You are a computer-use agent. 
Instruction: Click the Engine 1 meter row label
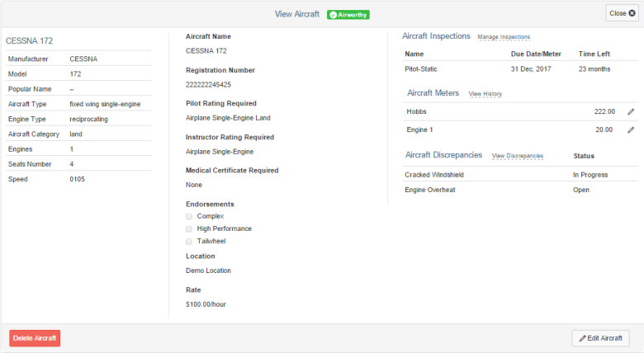pos(419,129)
